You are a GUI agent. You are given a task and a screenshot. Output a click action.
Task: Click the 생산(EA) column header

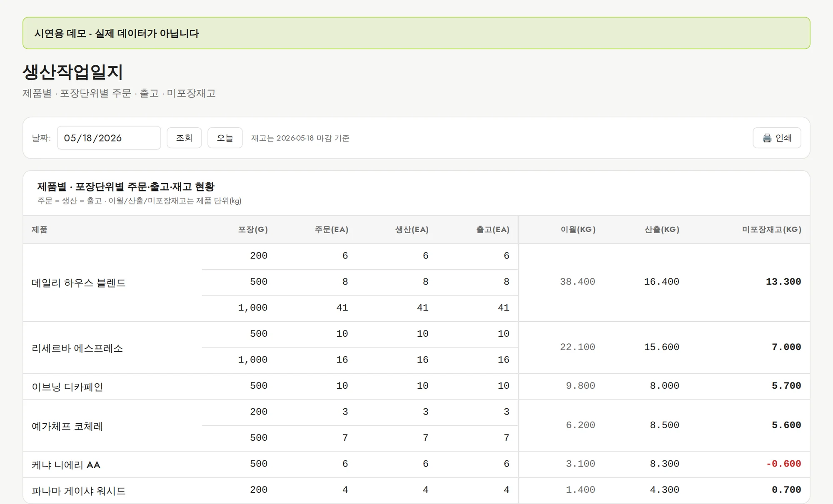pos(412,229)
